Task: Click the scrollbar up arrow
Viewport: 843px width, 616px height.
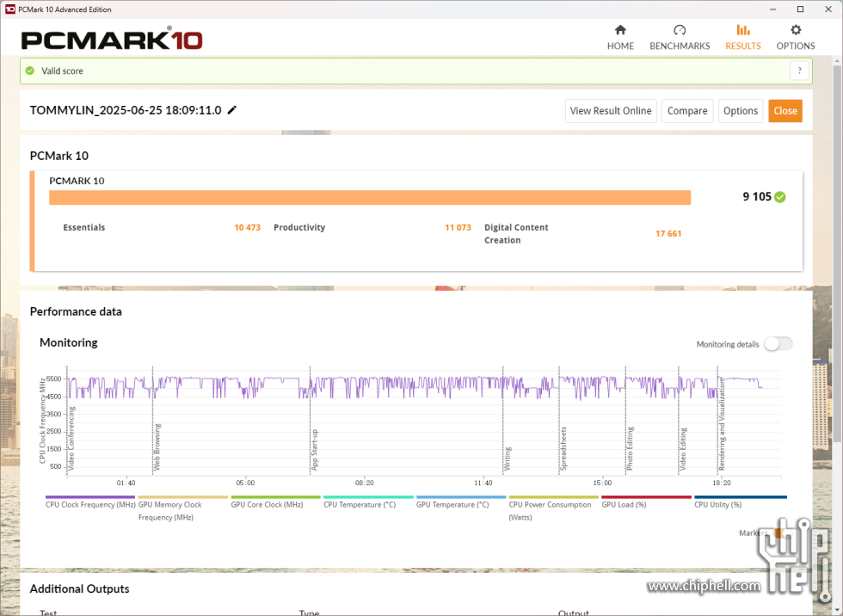Action: pyautogui.click(x=837, y=61)
